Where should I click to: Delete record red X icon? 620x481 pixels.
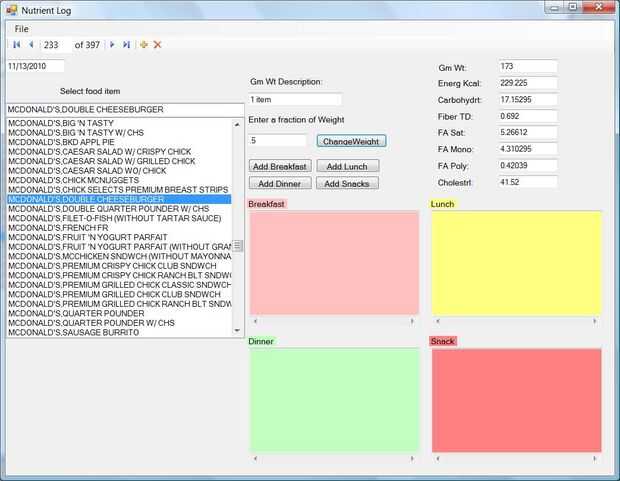(x=157, y=45)
